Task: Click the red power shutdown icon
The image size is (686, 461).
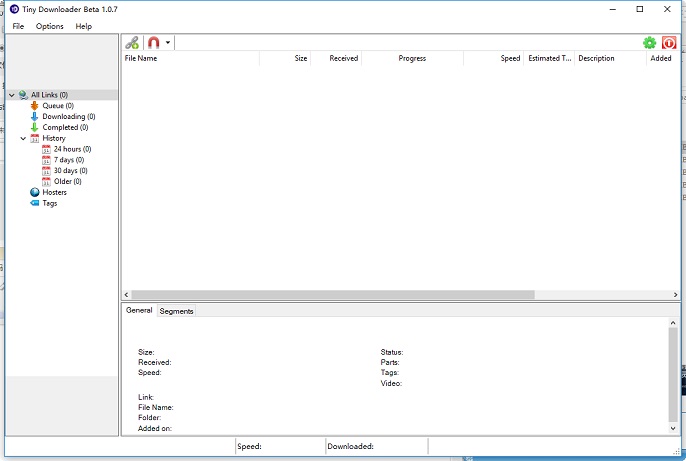Action: point(669,43)
